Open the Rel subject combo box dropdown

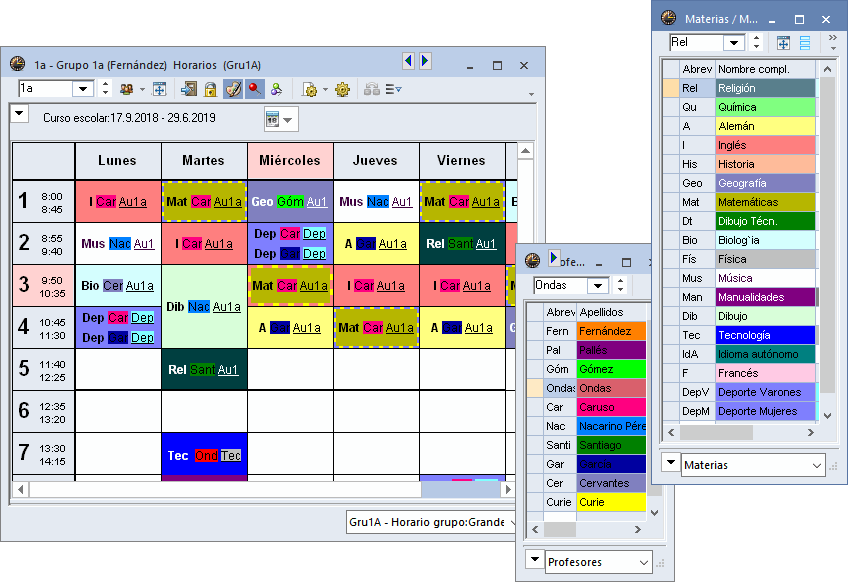[x=734, y=42]
